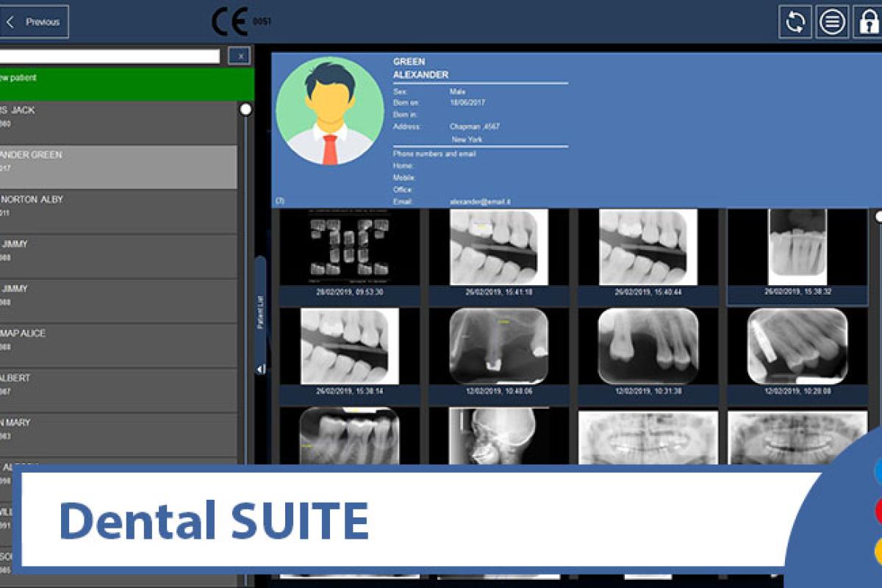Open the lateral skull X-ray thumbnail

499,436
